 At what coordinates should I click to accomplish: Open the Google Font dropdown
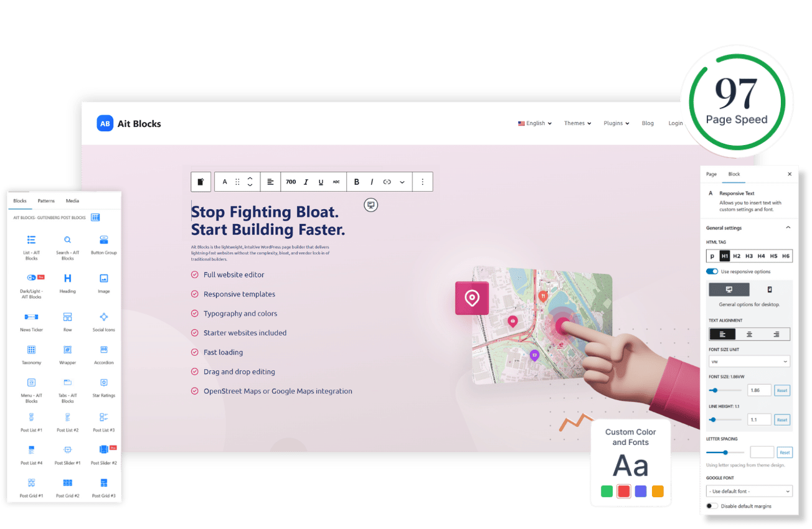(749, 491)
